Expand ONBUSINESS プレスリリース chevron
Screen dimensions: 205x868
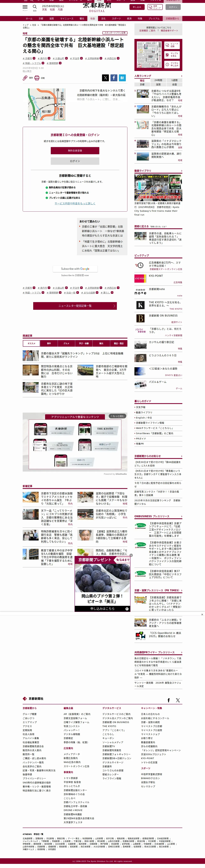[181, 517]
